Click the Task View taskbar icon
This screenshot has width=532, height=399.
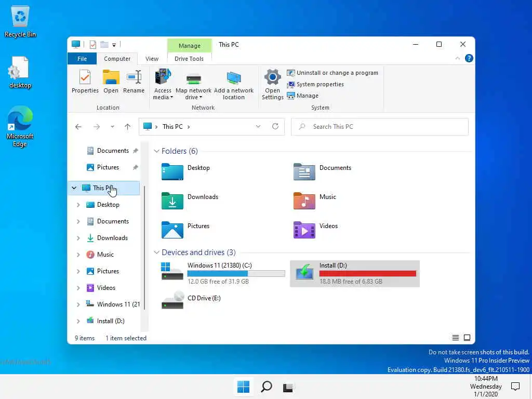coord(288,387)
